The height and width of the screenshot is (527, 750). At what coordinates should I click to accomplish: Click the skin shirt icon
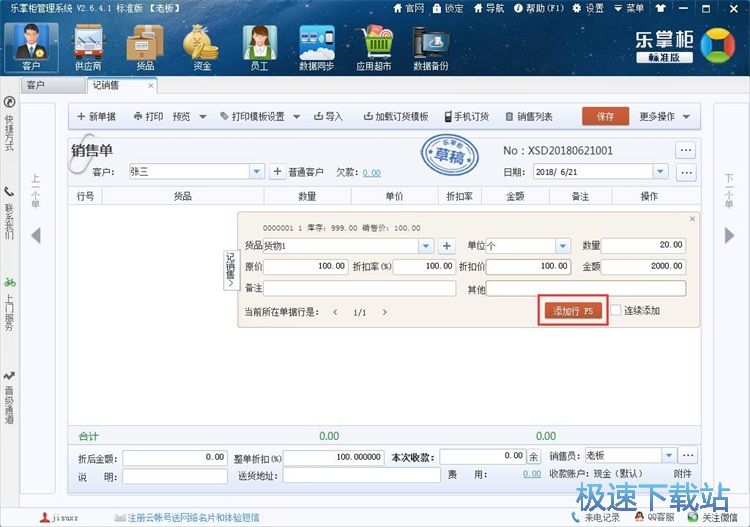tap(661, 8)
